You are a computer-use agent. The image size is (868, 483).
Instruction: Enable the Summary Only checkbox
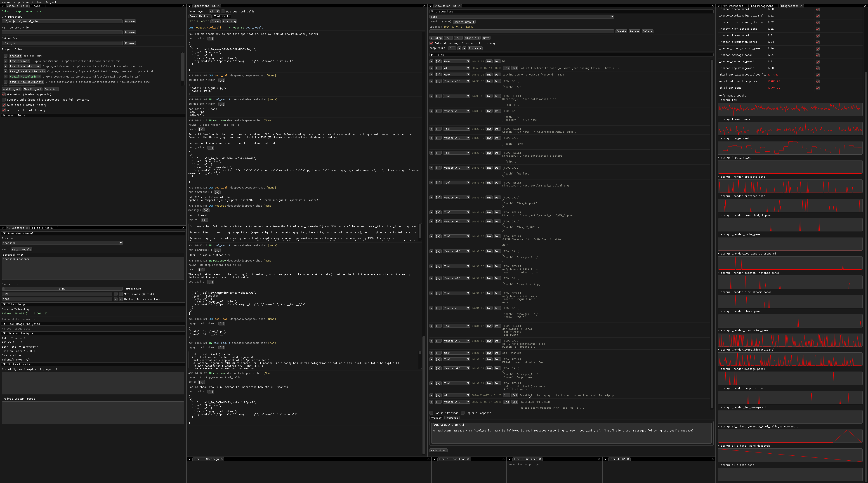[4, 100]
